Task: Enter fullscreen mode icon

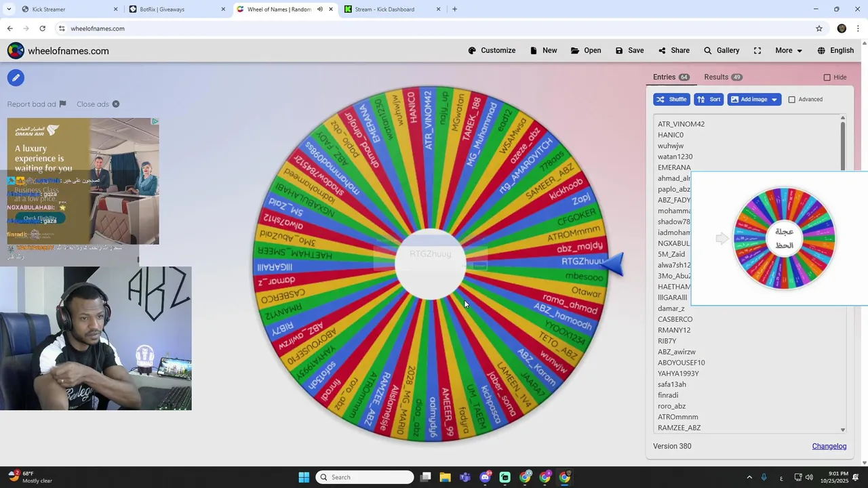Action: tap(757, 50)
